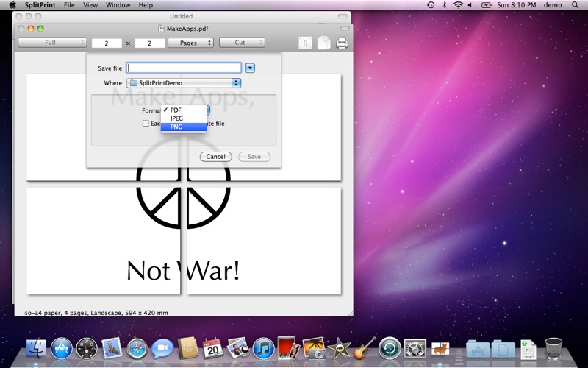588x368 pixels.
Task: Click the number field after the × sign
Action: pyautogui.click(x=150, y=43)
